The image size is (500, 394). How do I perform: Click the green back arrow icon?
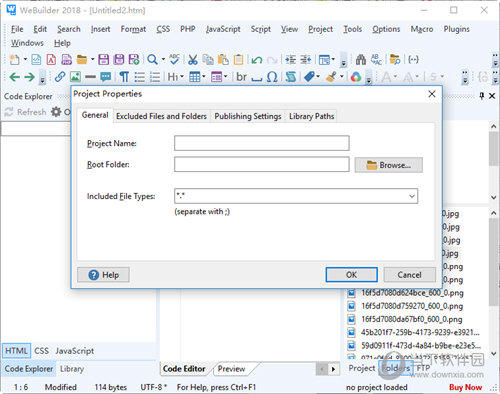[14, 77]
